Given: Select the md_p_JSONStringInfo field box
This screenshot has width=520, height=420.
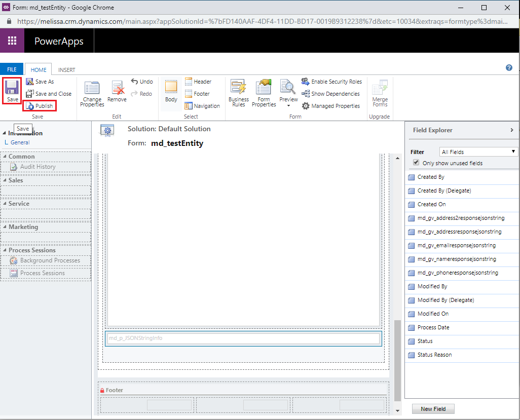Looking at the screenshot, I should point(243,338).
